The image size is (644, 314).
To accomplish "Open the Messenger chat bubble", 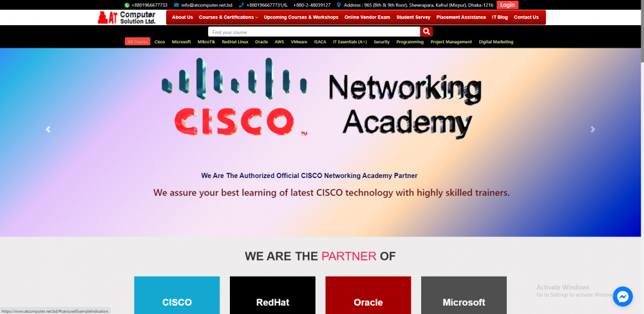I will [623, 297].
